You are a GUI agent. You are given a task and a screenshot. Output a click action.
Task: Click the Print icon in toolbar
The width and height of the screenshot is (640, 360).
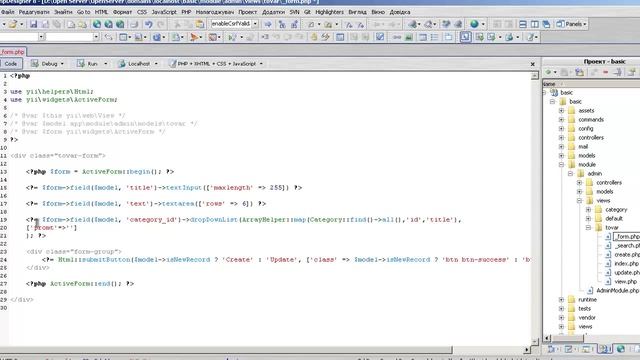coord(134,24)
